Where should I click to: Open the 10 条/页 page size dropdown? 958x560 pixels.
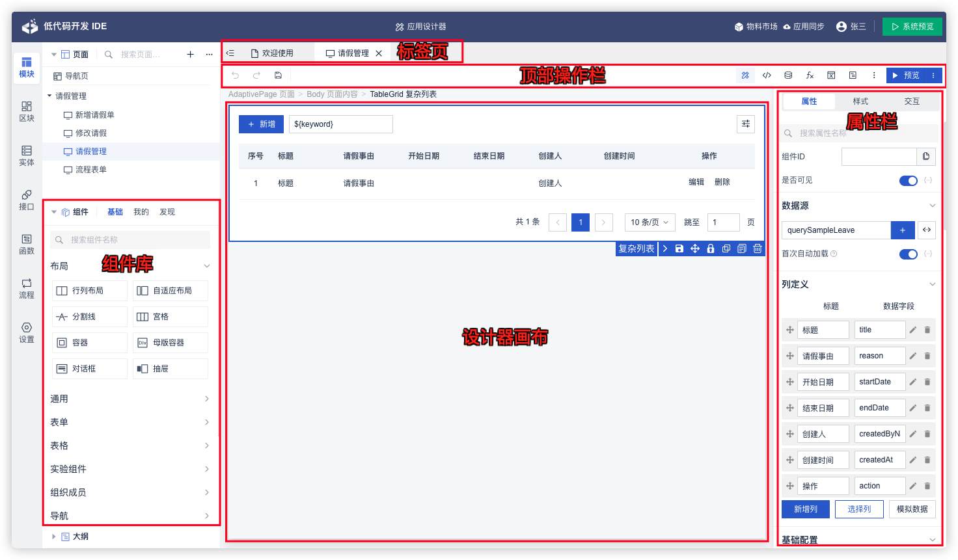click(650, 222)
